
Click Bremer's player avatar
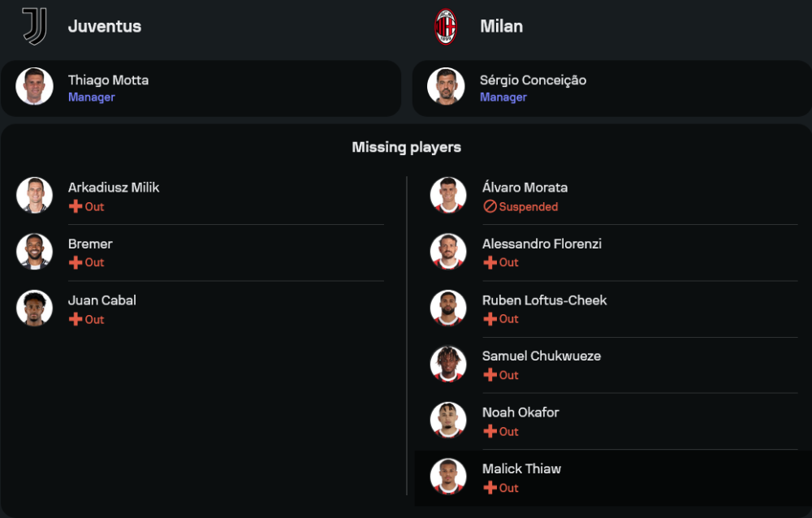click(35, 252)
